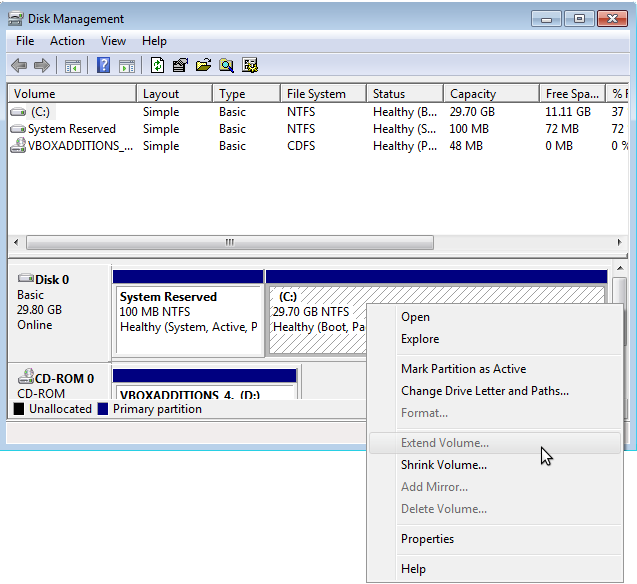Viewport: 637px width, 584px height.
Task: Open the File menu
Action: click(x=25, y=41)
